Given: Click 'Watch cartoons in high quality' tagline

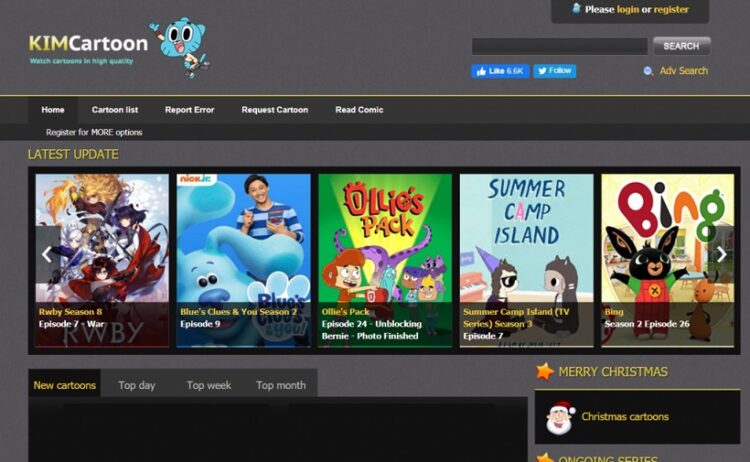Looking at the screenshot, I should (x=81, y=61).
